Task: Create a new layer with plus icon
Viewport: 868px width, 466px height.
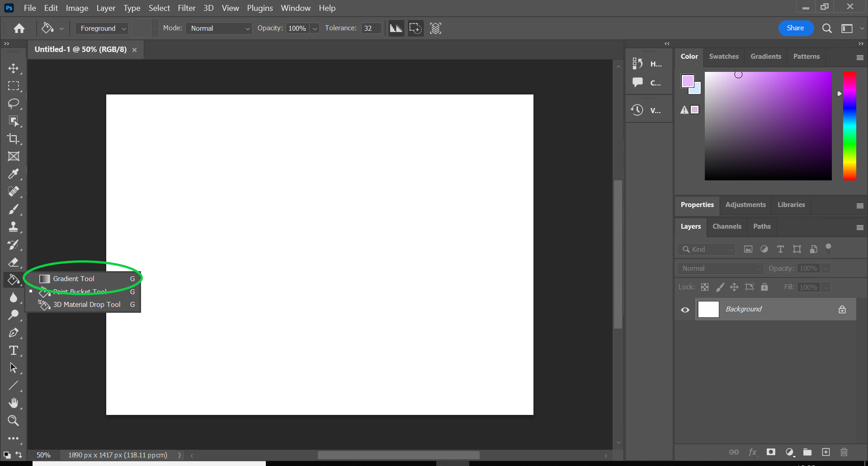Action: pyautogui.click(x=826, y=452)
